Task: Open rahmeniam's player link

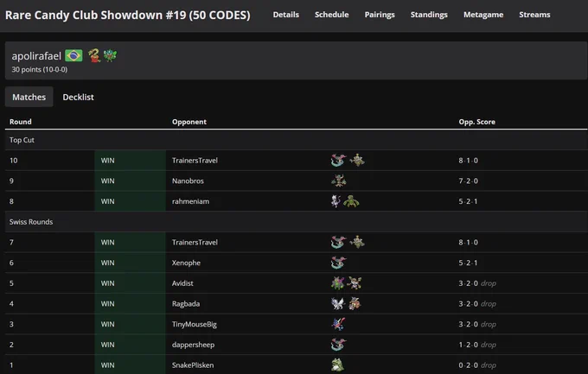Action: 190,201
